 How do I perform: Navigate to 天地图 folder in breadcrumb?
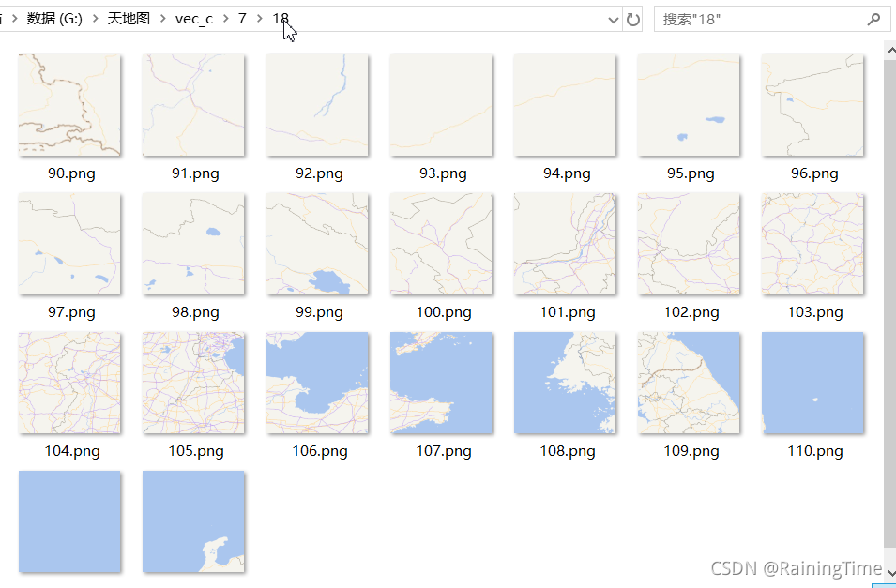click(129, 19)
